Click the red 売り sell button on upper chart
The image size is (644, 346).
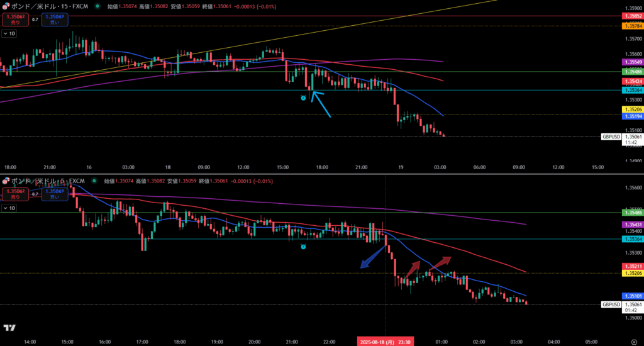(11, 19)
